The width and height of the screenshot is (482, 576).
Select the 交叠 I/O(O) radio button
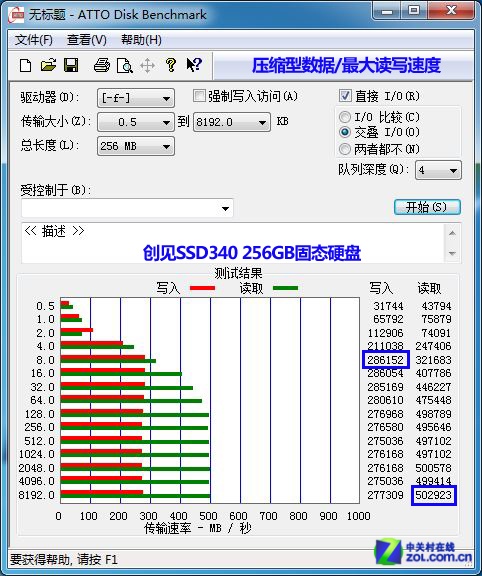click(345, 132)
